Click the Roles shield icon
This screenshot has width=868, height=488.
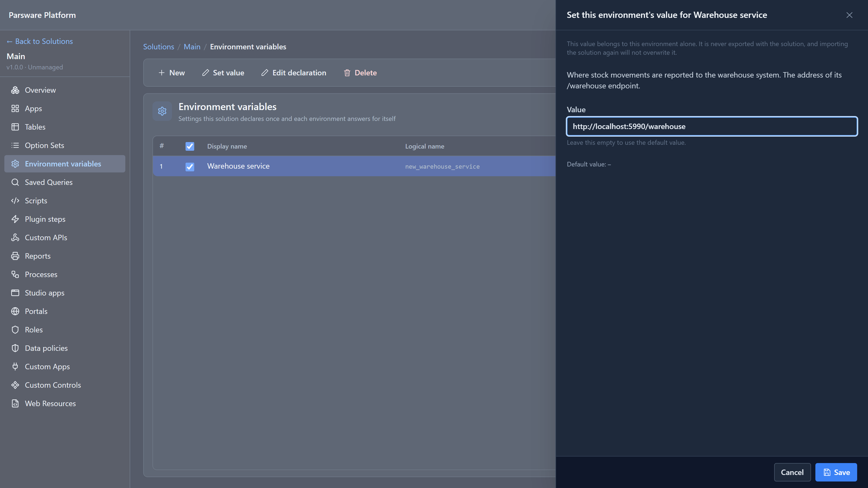(15, 330)
